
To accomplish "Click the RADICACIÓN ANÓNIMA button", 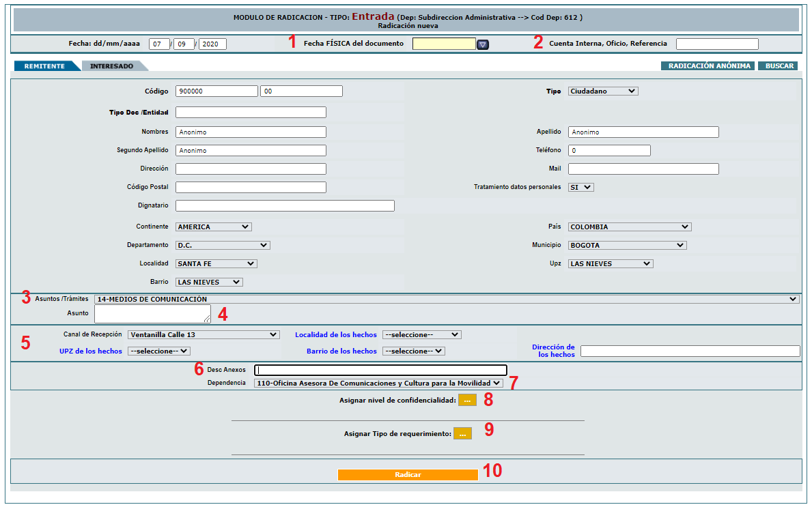I will coord(708,66).
